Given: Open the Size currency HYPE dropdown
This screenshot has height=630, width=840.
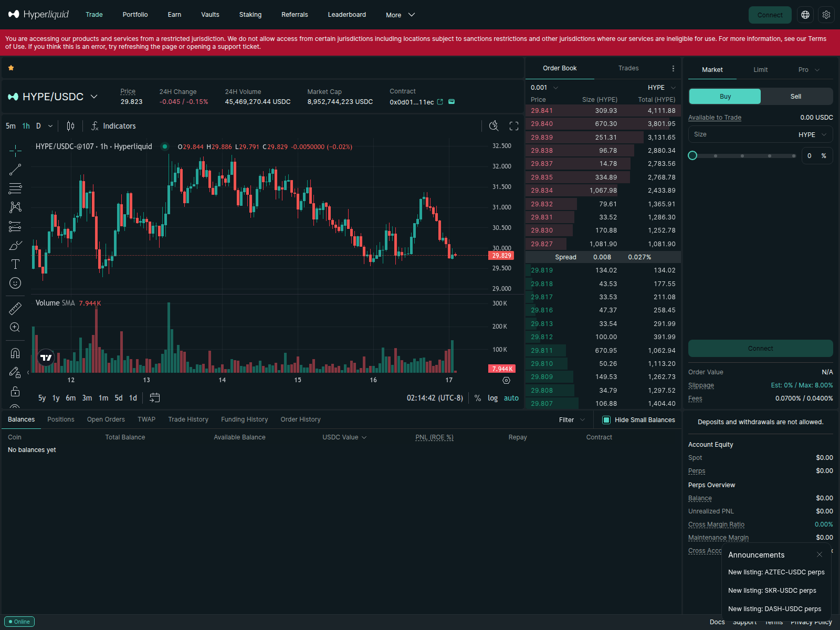Looking at the screenshot, I should click(x=813, y=135).
